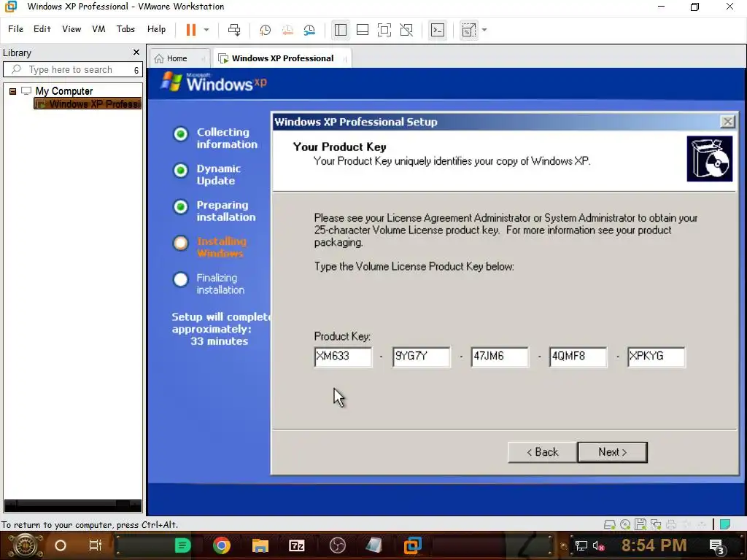Launch Google Chrome from taskbar
Image resolution: width=747 pixels, height=560 pixels.
[x=222, y=545]
